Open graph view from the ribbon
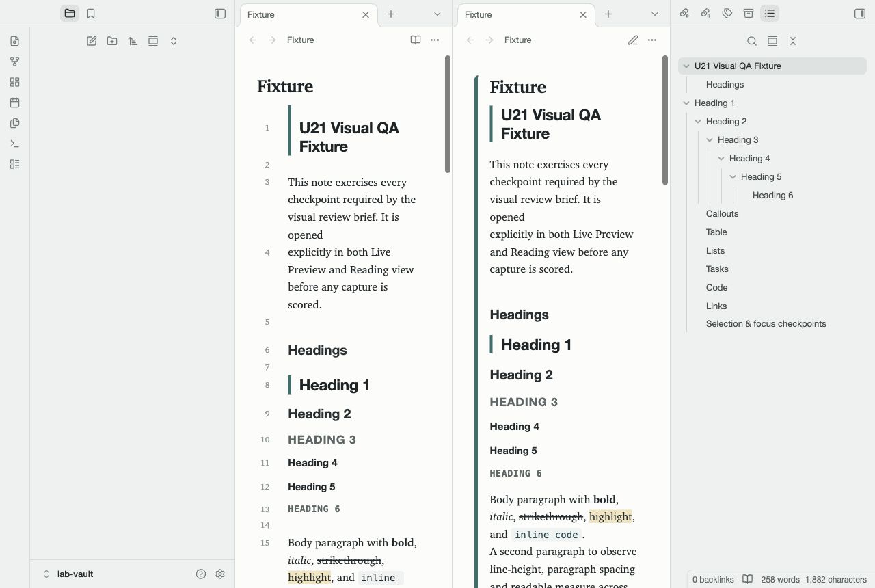This screenshot has height=588, width=875. click(x=15, y=62)
